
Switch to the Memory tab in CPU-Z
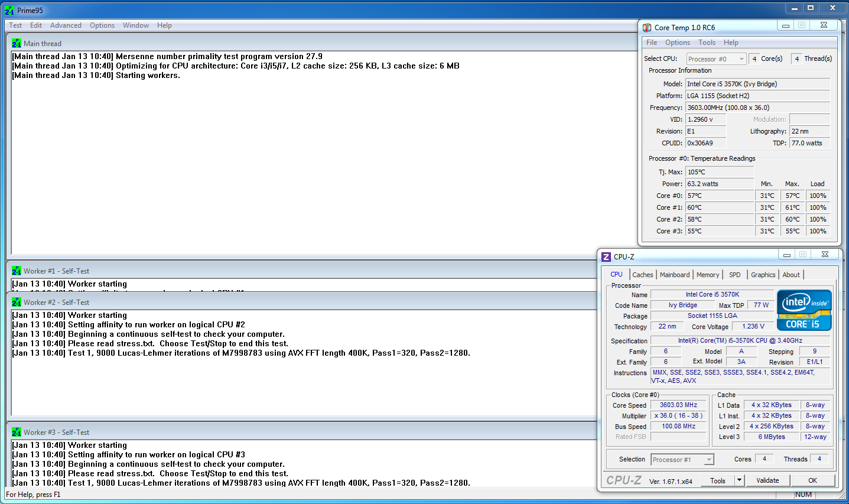pos(708,275)
